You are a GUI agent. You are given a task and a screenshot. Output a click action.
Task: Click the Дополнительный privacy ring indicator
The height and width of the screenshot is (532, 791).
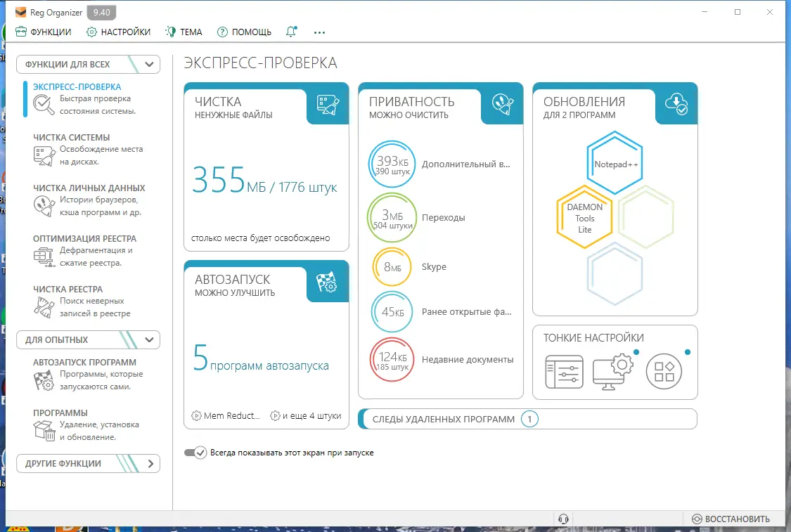click(x=392, y=164)
